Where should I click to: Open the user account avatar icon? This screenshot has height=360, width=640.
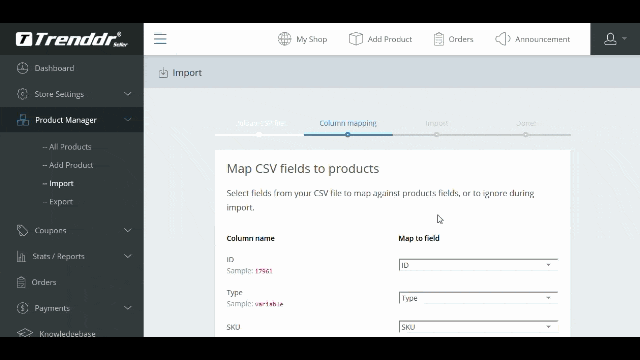point(610,39)
